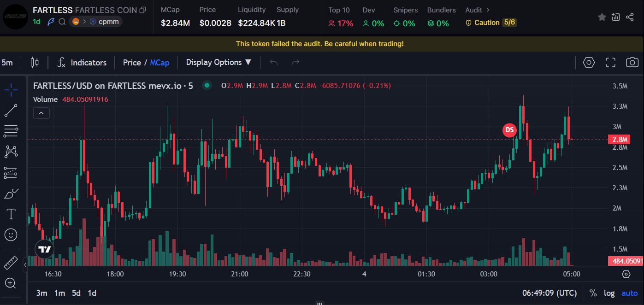The image size is (644, 305).
Task: Enable log scale on the chart
Action: [x=609, y=293]
